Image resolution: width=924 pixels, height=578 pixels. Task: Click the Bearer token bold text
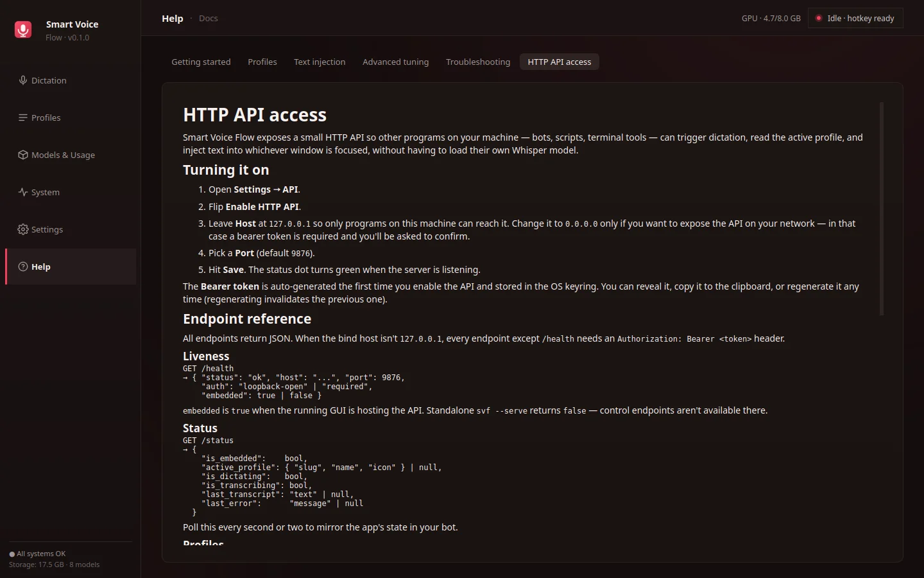click(230, 286)
